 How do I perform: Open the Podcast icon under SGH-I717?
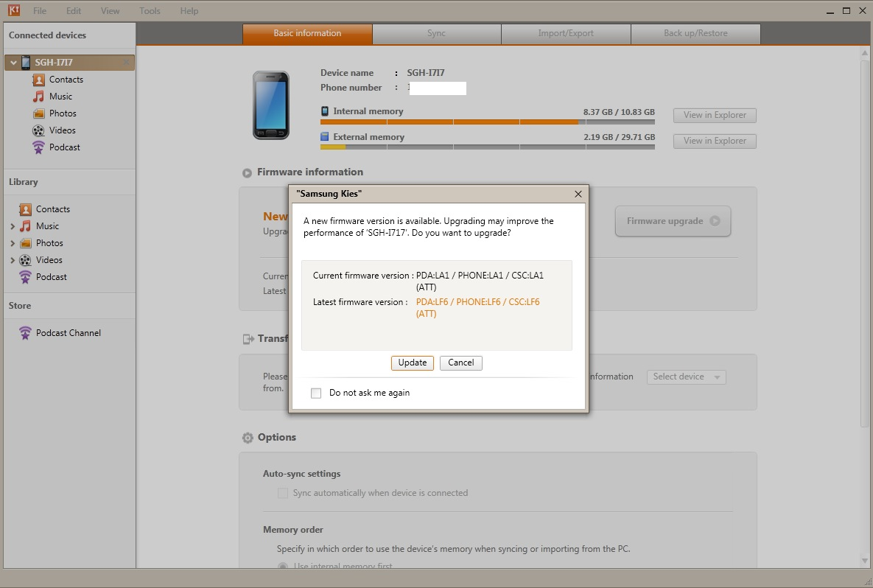click(x=38, y=147)
